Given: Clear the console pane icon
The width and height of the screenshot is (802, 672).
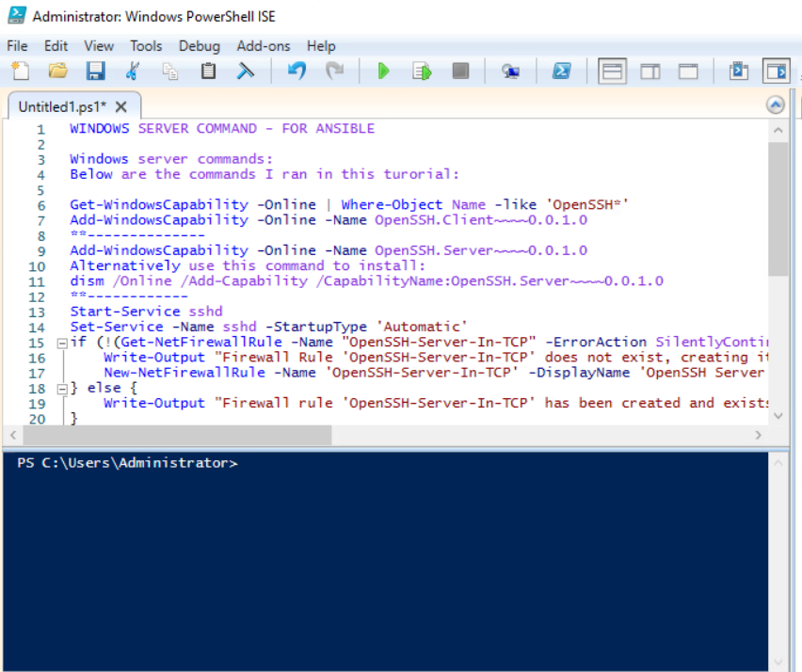Looking at the screenshot, I should coord(245,71).
